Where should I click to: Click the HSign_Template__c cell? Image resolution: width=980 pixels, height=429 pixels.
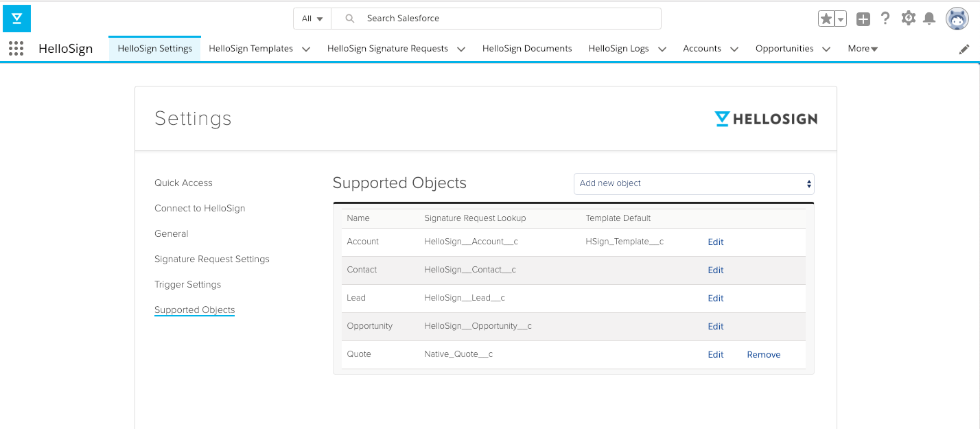click(x=625, y=242)
